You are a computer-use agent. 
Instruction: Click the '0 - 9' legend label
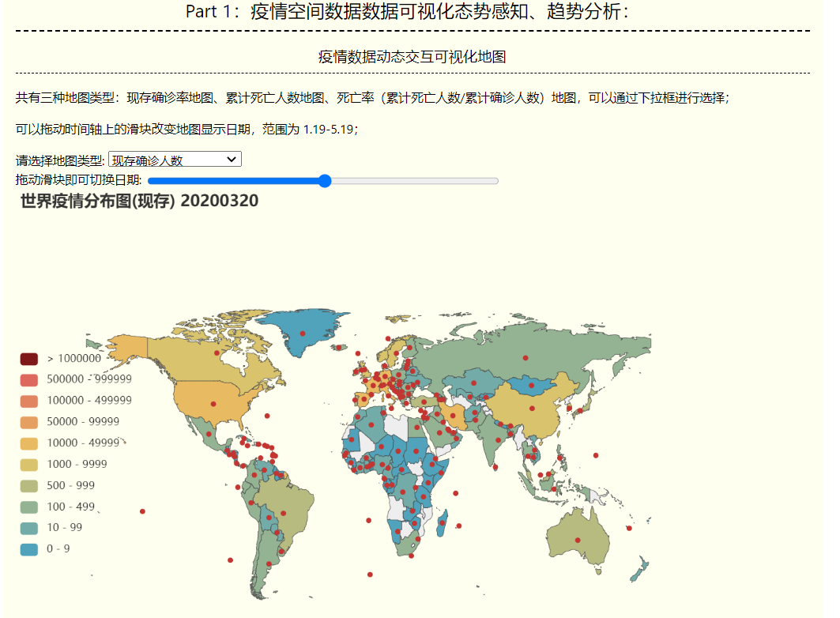[x=58, y=549]
